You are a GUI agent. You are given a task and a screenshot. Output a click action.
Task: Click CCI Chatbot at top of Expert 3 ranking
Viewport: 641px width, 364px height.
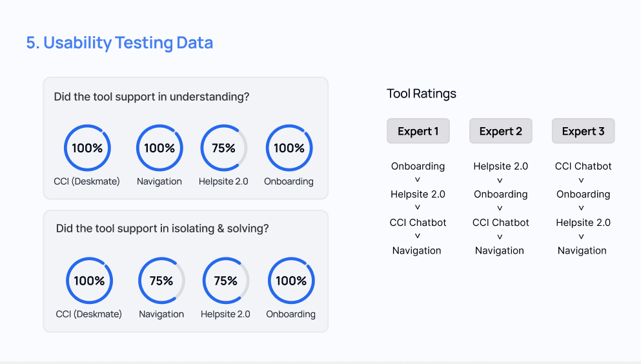583,166
